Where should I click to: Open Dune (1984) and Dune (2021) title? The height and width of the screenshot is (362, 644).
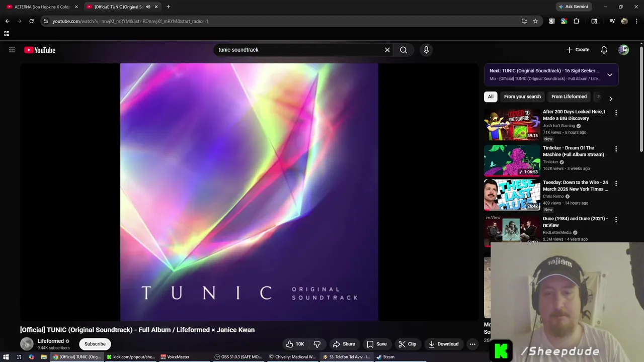575,222
